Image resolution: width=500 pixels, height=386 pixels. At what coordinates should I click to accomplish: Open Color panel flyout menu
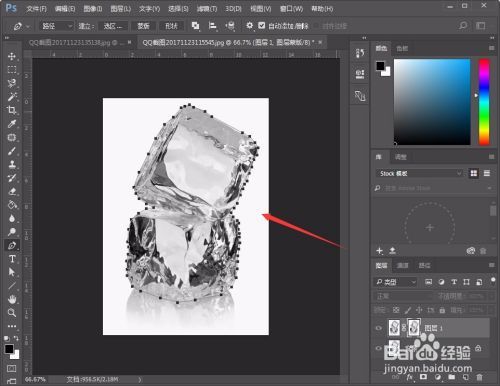(492, 48)
